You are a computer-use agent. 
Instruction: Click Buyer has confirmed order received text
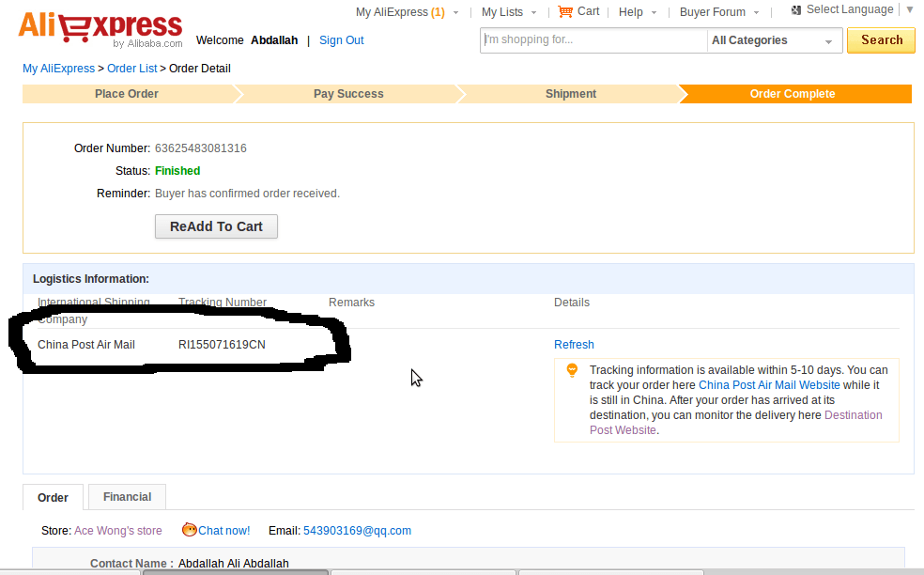coord(247,194)
